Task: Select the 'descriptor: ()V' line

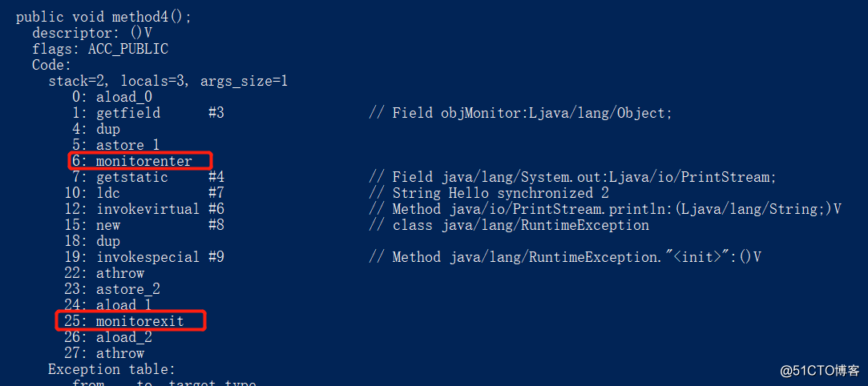Action: tap(92, 33)
